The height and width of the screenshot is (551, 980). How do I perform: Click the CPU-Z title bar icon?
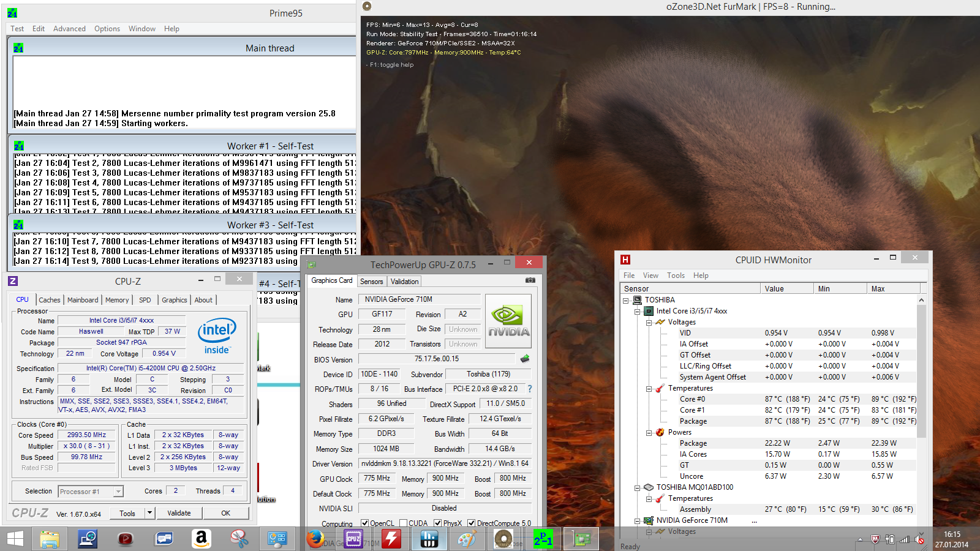13,281
